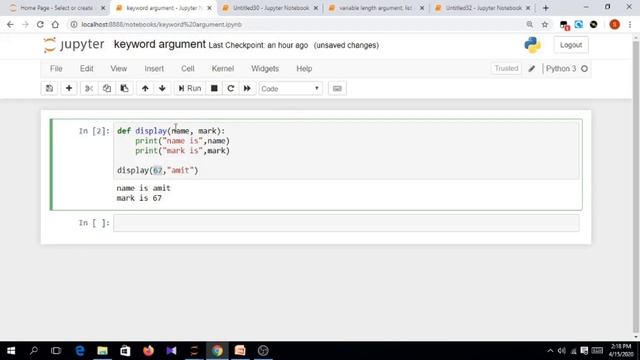Switch to Home Page browser tab
Screen dimensions: 640x360
coord(57,8)
